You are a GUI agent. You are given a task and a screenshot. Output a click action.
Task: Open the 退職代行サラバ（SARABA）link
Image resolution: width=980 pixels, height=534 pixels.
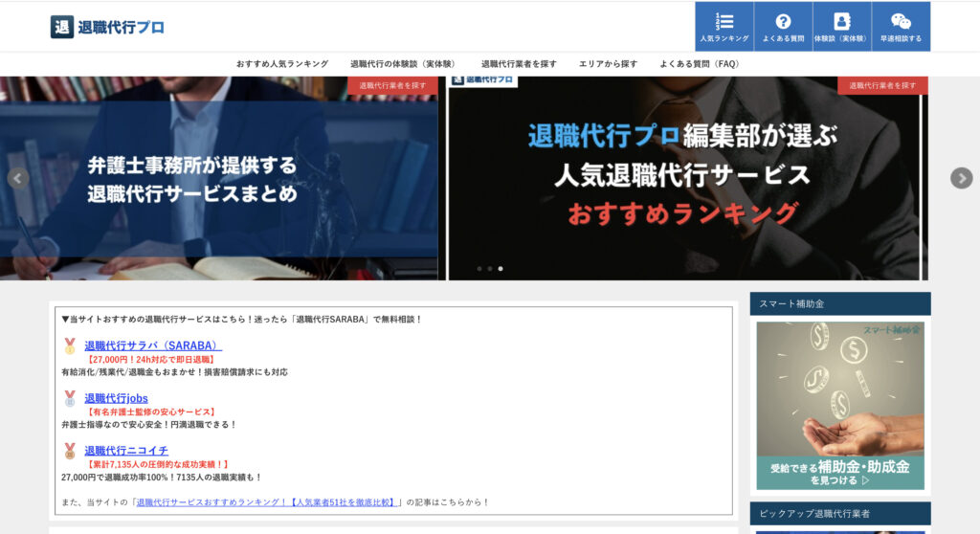[x=153, y=345]
